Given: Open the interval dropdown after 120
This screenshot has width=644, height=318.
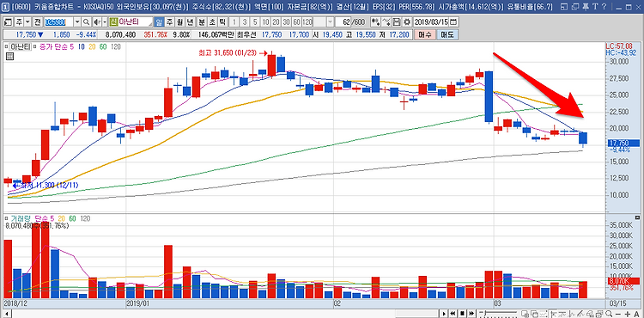Looking at the screenshot, I should coord(331,21).
